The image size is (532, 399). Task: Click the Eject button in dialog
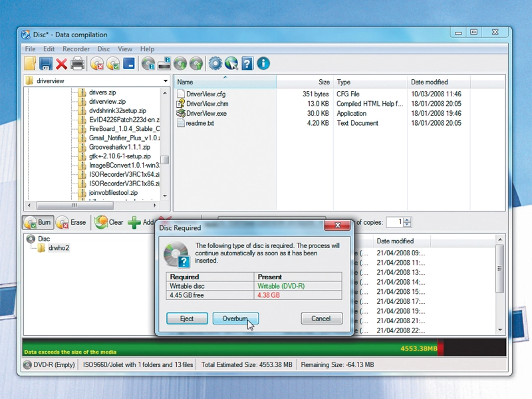click(187, 319)
